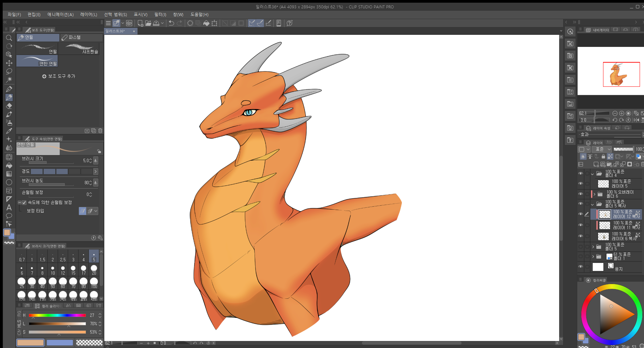Toggle snap to grid in command bar
Image resolution: width=644 pixels, height=348 pixels.
tap(268, 23)
